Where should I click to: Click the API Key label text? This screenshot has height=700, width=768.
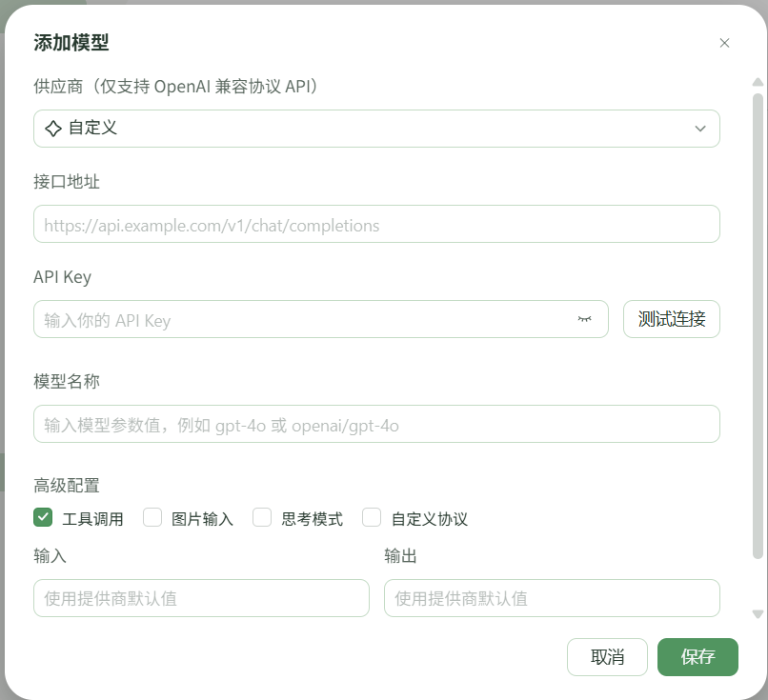(x=62, y=277)
